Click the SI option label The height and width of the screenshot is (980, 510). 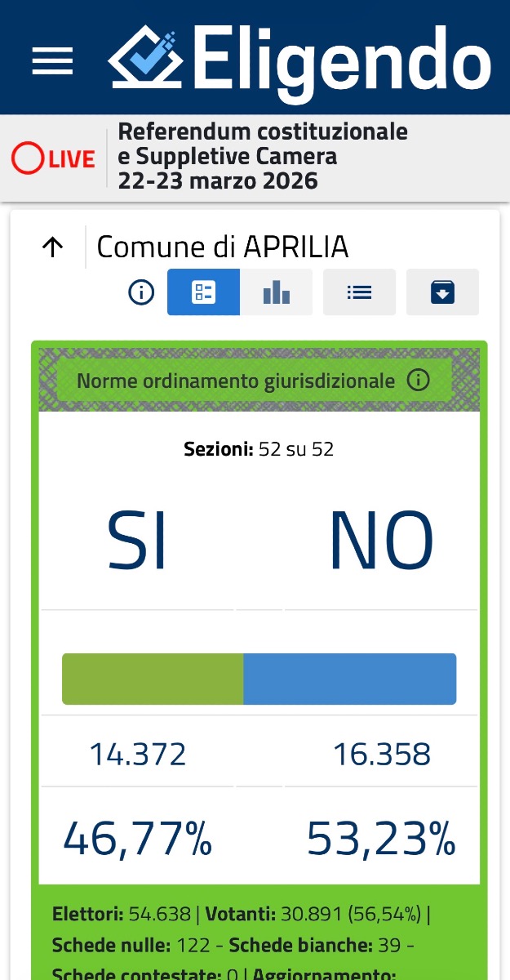(137, 542)
